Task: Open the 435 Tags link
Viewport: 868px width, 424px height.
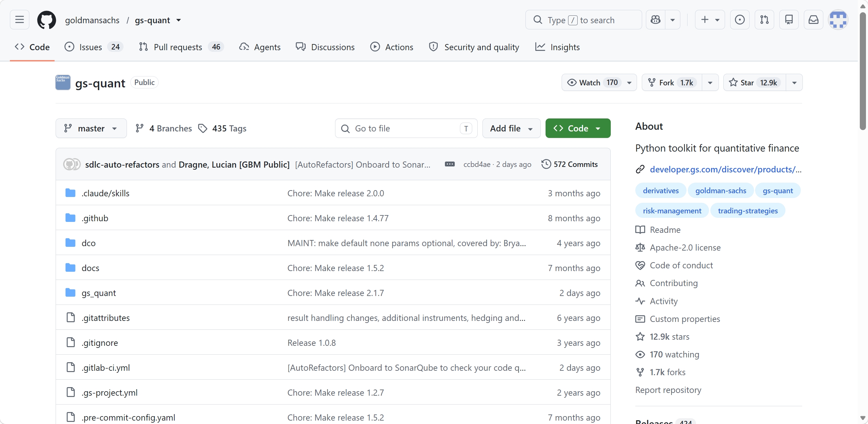Action: click(x=222, y=128)
